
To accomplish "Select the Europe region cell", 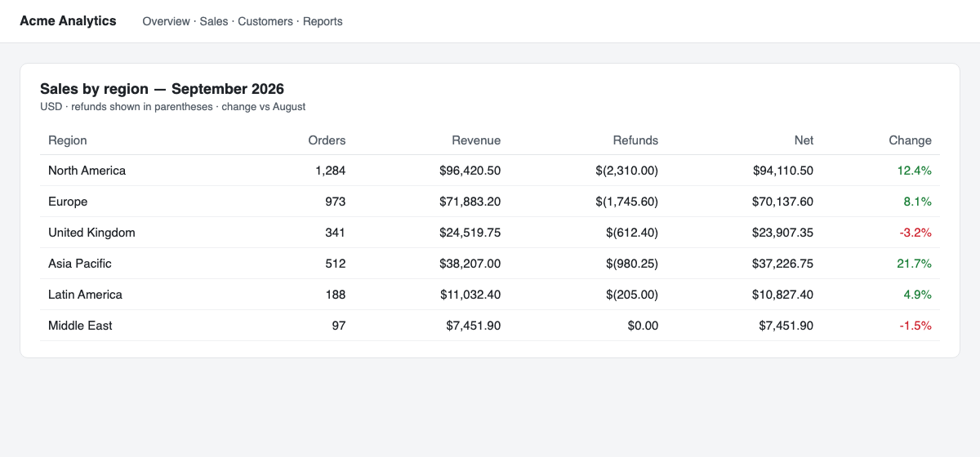I will pos(68,202).
